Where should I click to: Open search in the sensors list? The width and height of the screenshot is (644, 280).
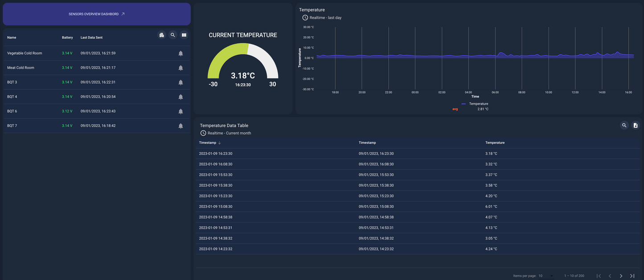click(x=173, y=35)
